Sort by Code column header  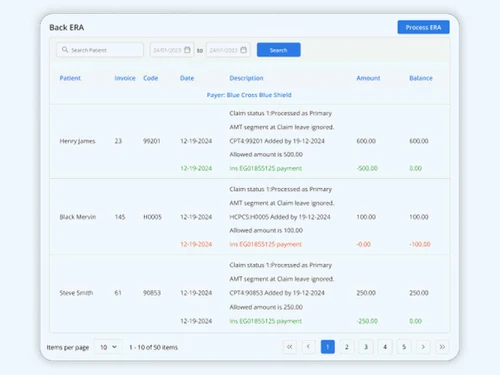click(x=151, y=78)
